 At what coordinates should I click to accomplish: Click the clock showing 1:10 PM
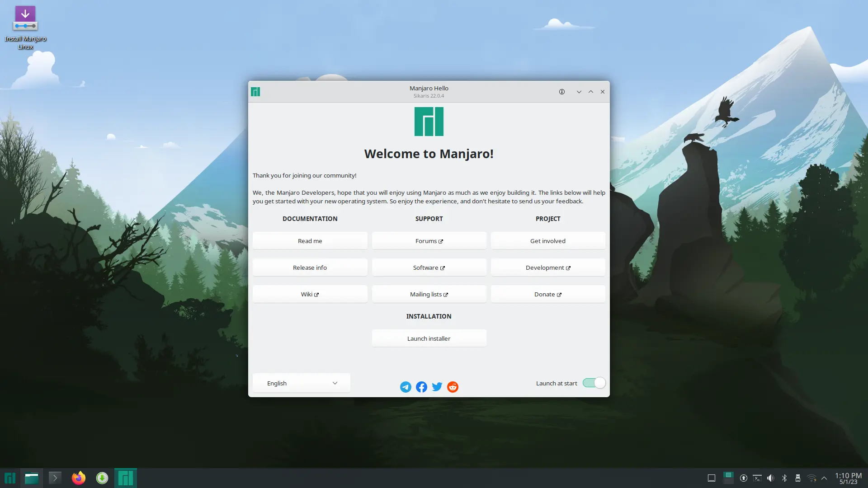[x=848, y=478]
